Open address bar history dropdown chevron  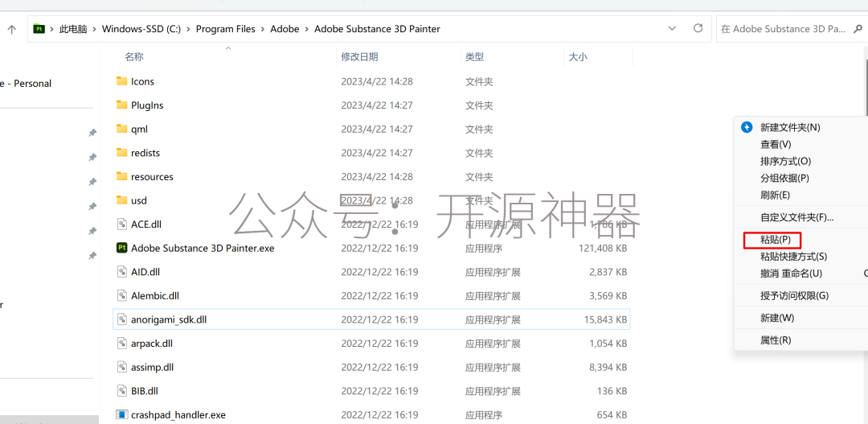(672, 28)
